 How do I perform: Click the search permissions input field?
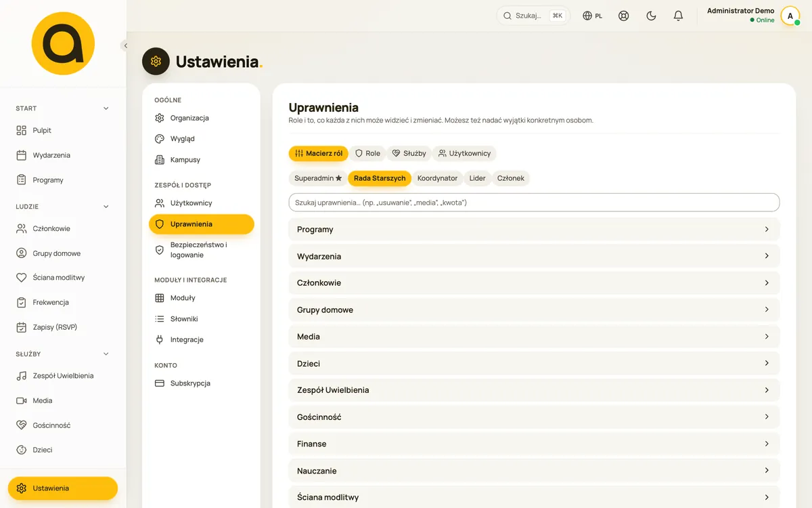(x=534, y=203)
